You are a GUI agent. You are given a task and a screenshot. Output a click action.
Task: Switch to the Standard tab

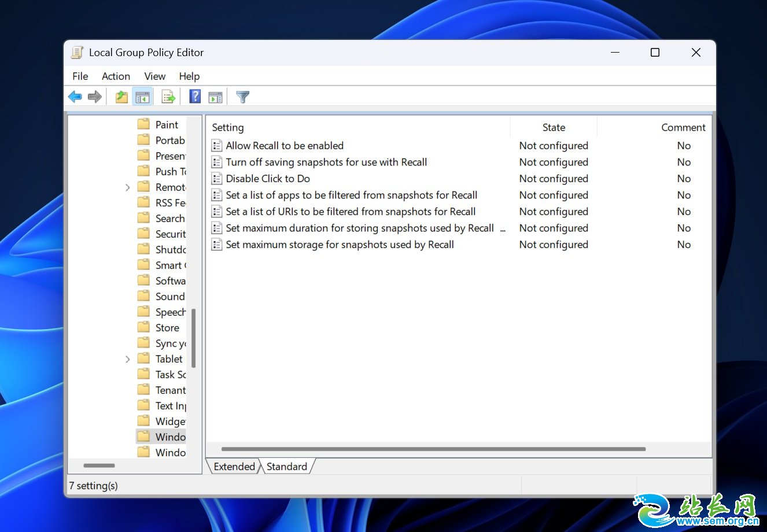point(287,466)
